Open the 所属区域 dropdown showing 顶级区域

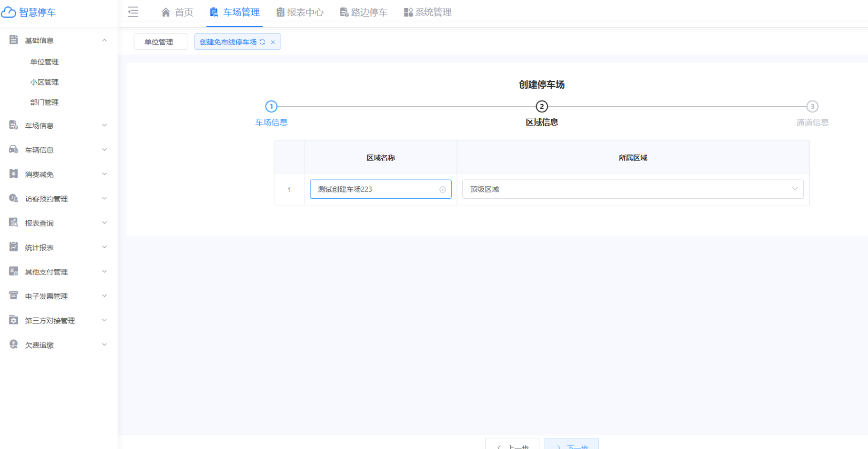click(633, 189)
